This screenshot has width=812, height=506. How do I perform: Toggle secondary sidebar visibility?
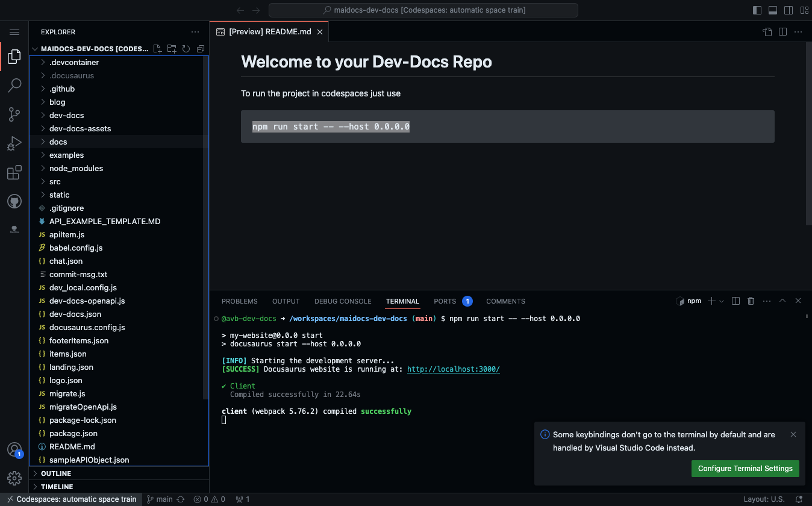pos(789,10)
